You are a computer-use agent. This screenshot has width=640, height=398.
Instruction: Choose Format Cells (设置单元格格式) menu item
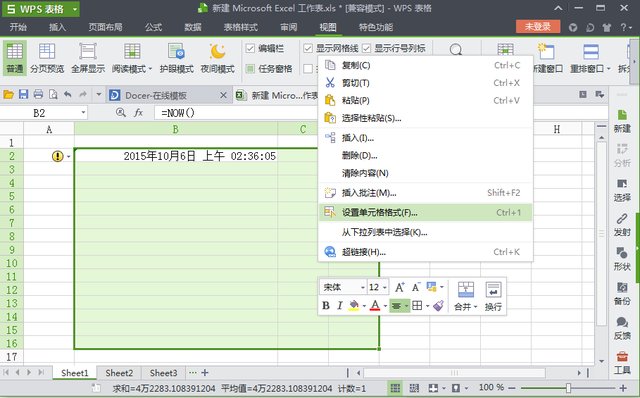tap(425, 212)
